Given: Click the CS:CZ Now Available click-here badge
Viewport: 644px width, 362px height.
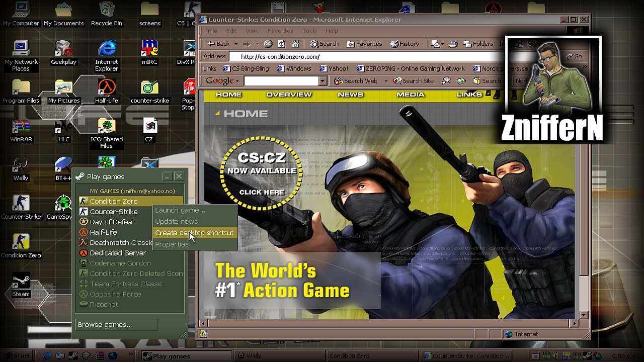Looking at the screenshot, I should pos(261,172).
